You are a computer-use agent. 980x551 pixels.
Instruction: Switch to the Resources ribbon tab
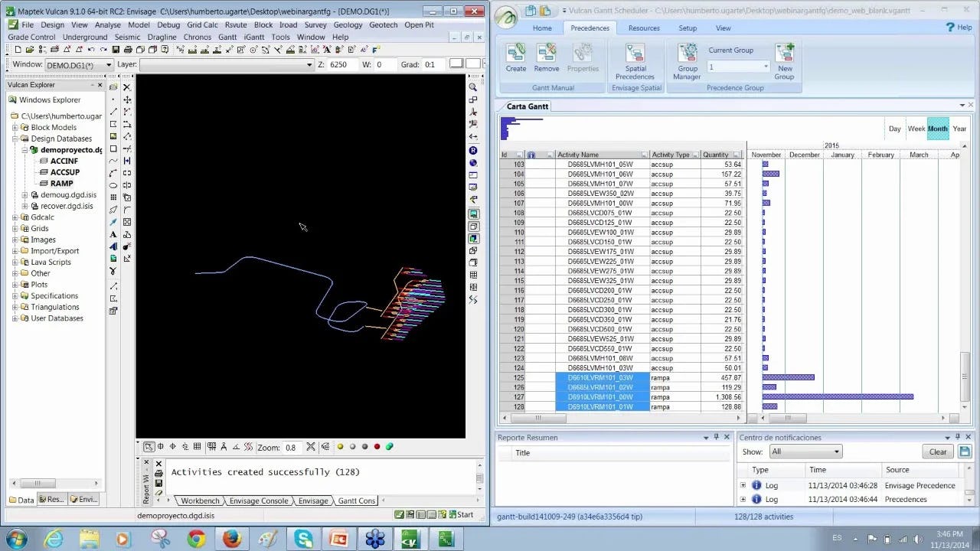[643, 28]
